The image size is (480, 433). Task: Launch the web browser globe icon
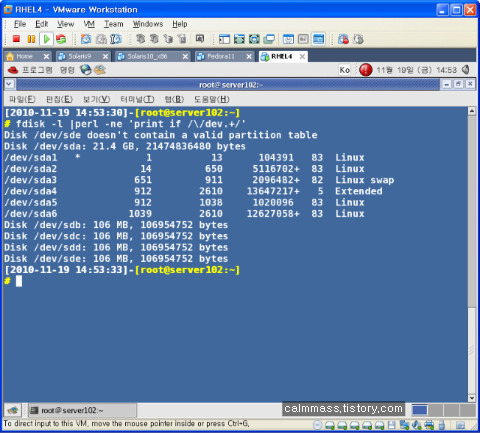[x=86, y=70]
